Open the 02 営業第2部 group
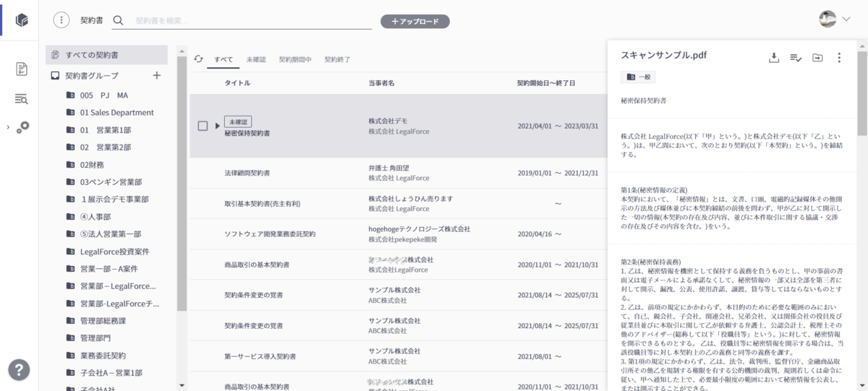Screen dimensions: 868x391 (x=106, y=147)
